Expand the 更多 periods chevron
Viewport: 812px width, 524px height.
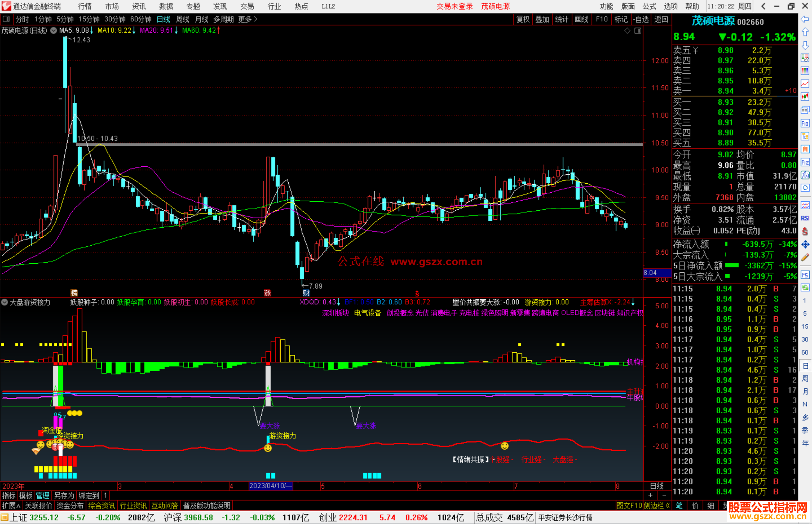coord(256,19)
